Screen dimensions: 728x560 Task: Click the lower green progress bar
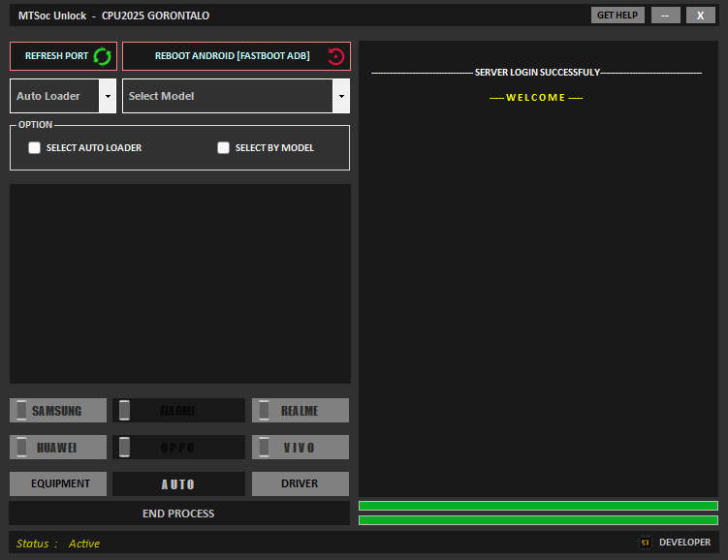tap(538, 520)
